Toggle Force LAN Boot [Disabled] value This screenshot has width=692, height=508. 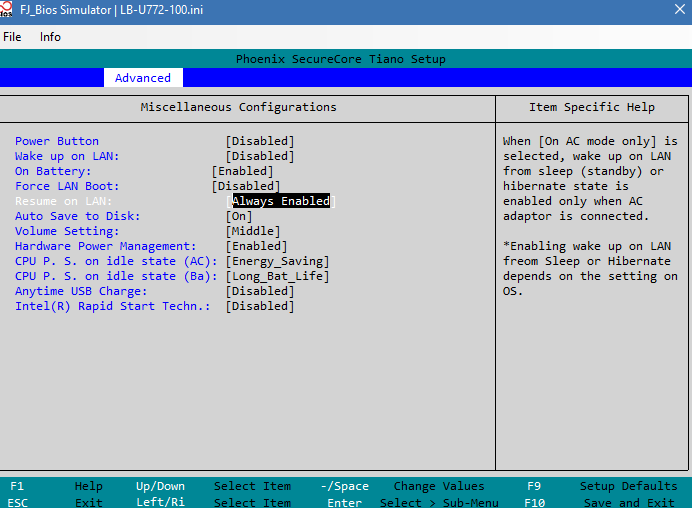coord(246,186)
